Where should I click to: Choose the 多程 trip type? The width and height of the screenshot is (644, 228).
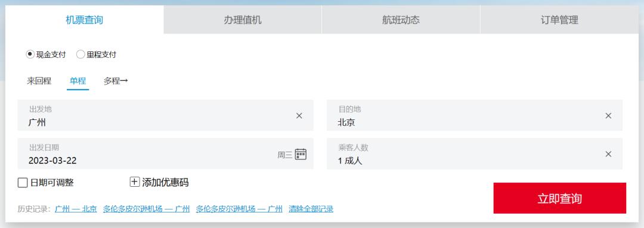116,81
